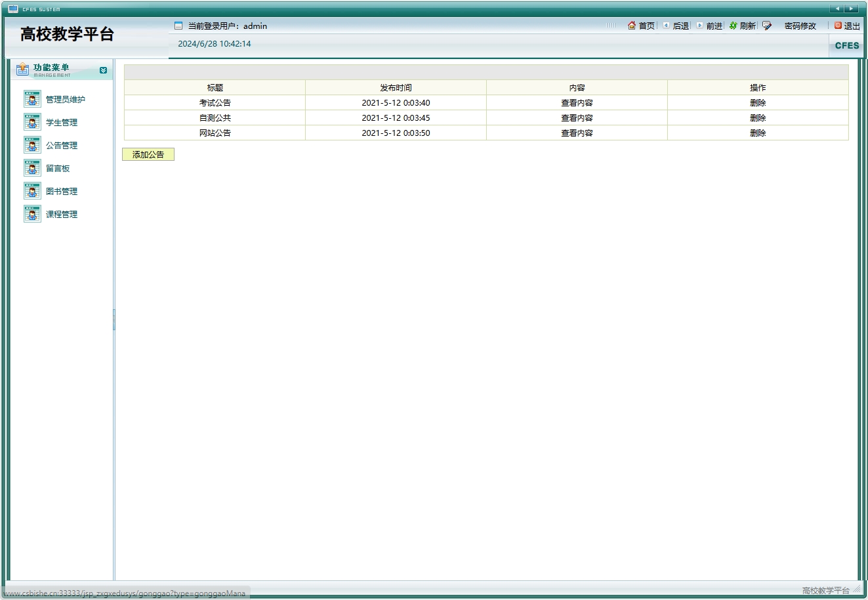
Task: Click 查看内容 for the 自测公共 row
Action: (x=577, y=118)
